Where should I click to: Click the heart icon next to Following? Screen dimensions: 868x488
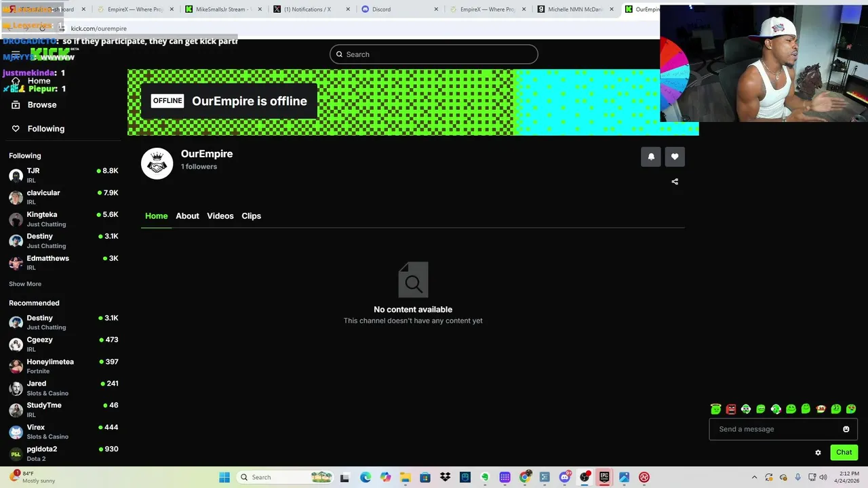click(16, 129)
